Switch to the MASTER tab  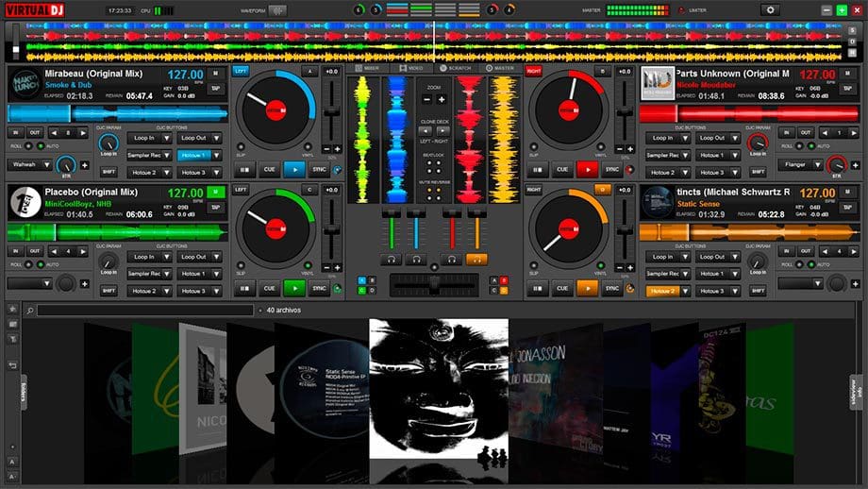click(x=500, y=68)
